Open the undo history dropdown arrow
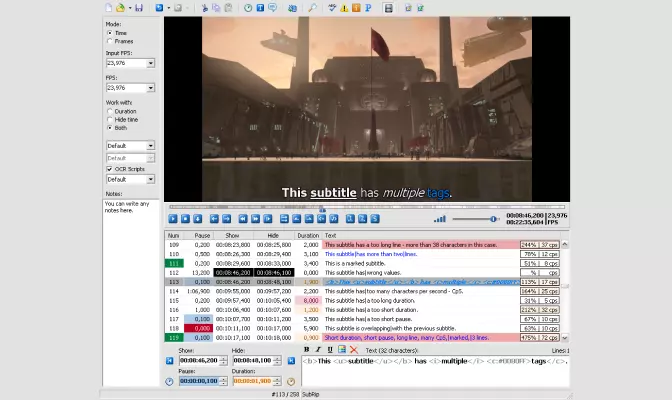Image resolution: width=672 pixels, height=400 pixels. coord(168,8)
